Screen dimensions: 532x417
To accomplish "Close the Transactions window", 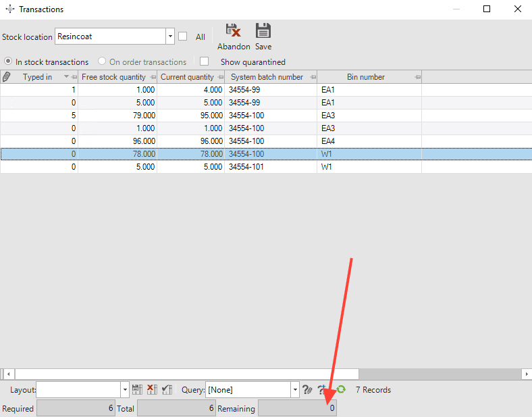I will pos(517,9).
